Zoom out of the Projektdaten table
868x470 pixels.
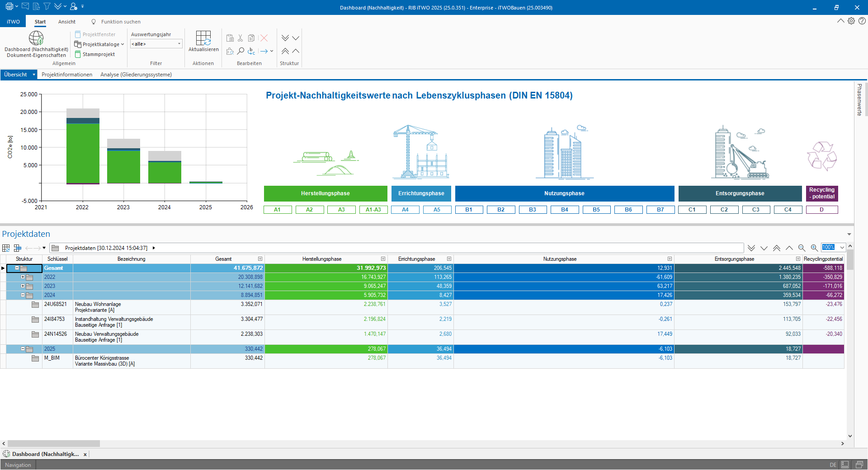[x=802, y=248]
